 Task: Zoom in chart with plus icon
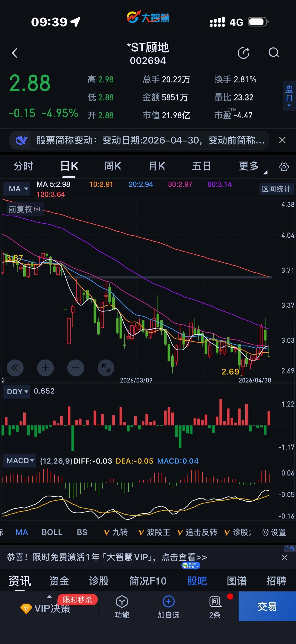point(45,368)
